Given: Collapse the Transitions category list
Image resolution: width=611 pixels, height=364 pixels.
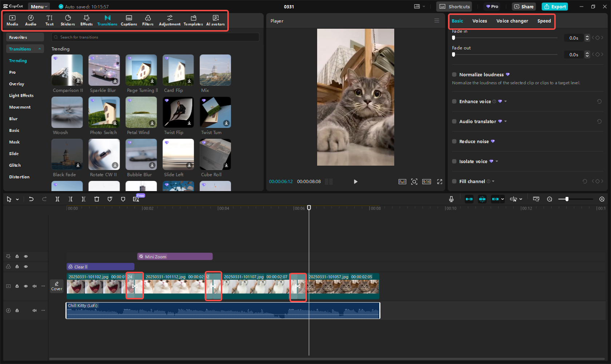Looking at the screenshot, I should [40, 49].
